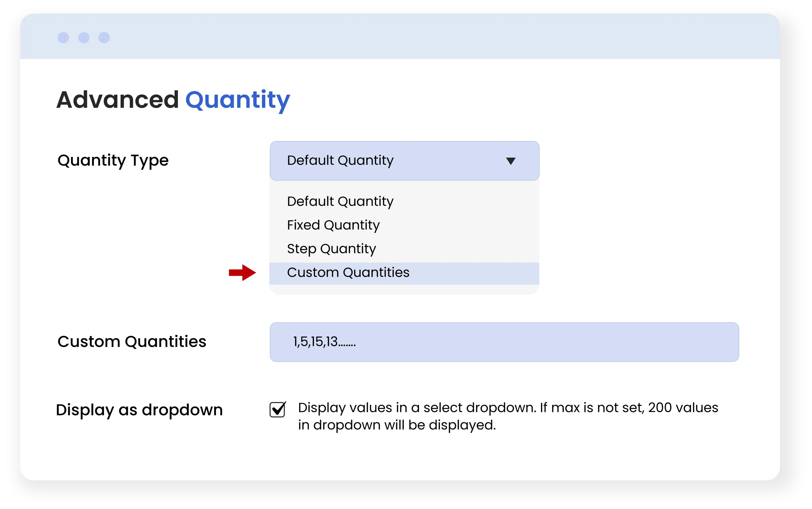Click the middle window control dot
Image resolution: width=812 pixels, height=509 pixels.
coord(84,37)
